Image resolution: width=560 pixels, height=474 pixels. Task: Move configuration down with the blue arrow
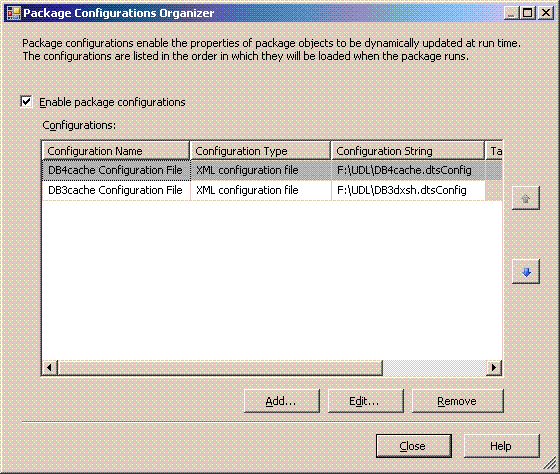[526, 272]
